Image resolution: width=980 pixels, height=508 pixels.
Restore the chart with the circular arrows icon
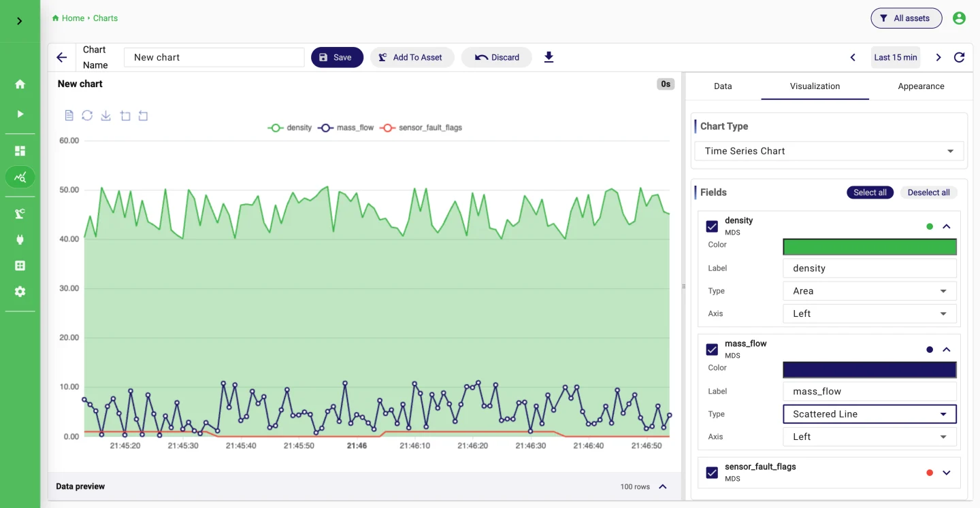(87, 116)
